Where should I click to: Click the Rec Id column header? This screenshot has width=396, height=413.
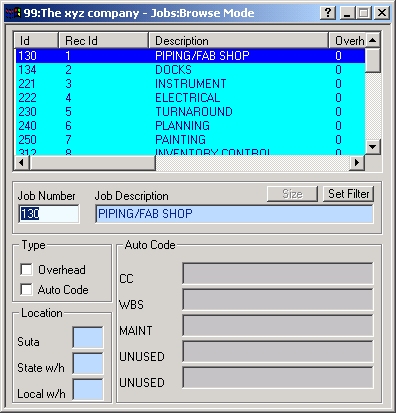point(104,41)
